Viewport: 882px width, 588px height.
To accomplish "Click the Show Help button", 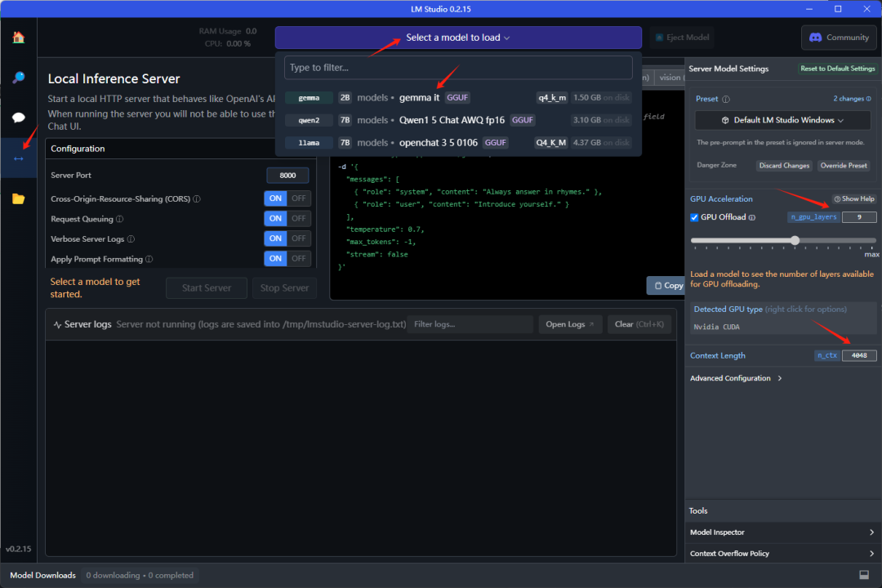I will click(x=854, y=198).
